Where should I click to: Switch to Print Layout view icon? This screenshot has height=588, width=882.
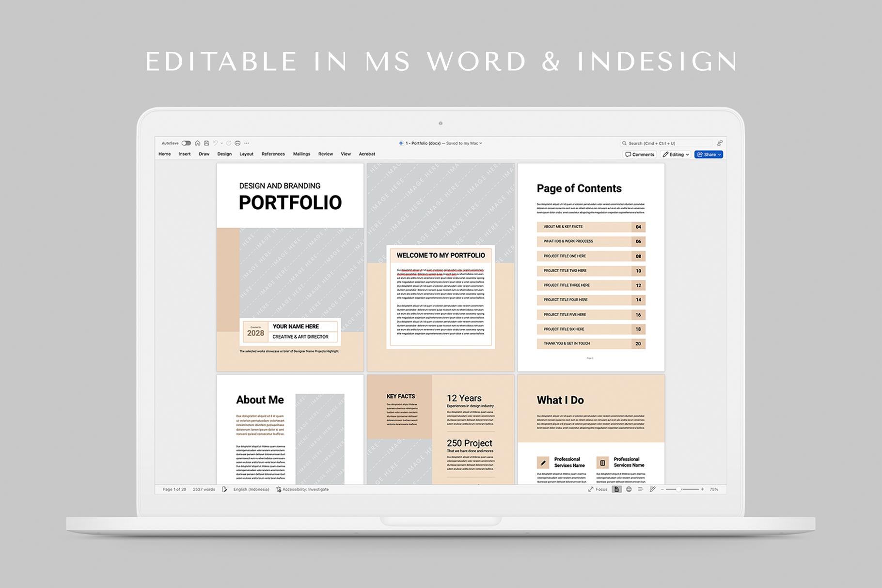[x=616, y=490]
